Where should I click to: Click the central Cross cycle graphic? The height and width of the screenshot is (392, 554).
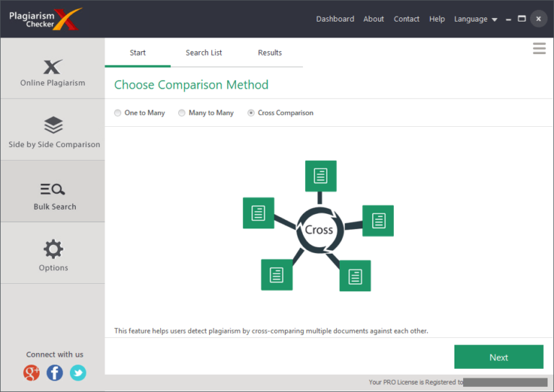point(320,230)
